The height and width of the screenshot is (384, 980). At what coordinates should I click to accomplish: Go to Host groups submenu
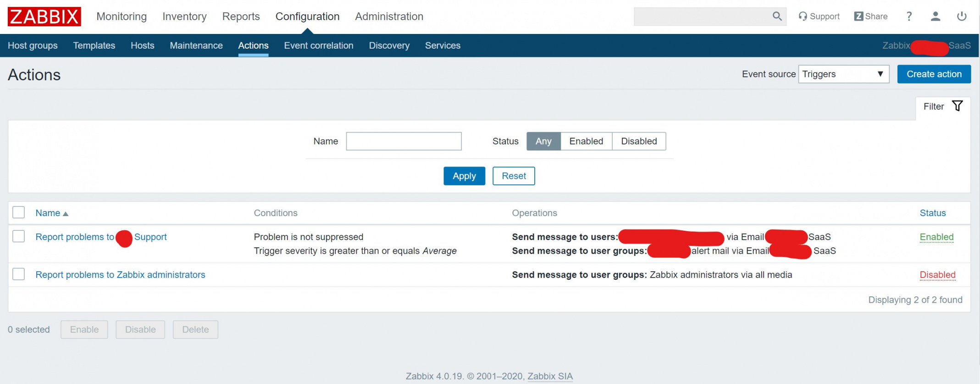[33, 45]
